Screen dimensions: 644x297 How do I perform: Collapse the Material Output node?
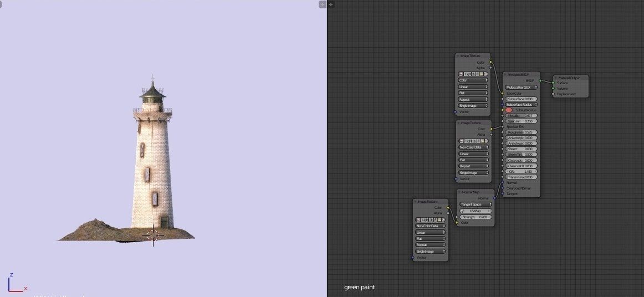tap(556, 78)
